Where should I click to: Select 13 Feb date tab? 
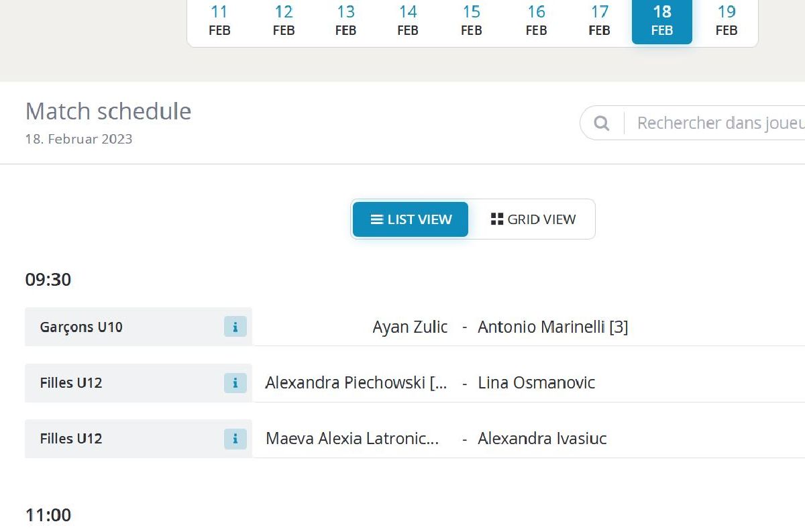click(345, 20)
